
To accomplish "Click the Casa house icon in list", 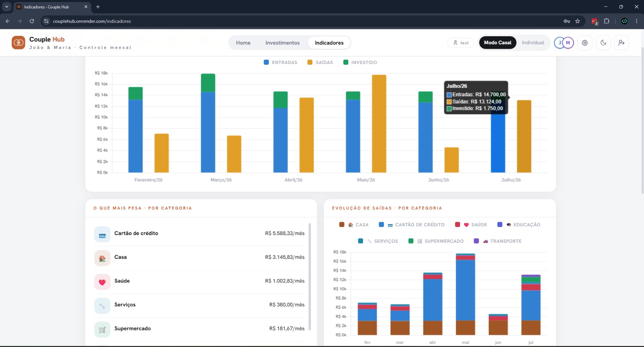I will pyautogui.click(x=102, y=258).
